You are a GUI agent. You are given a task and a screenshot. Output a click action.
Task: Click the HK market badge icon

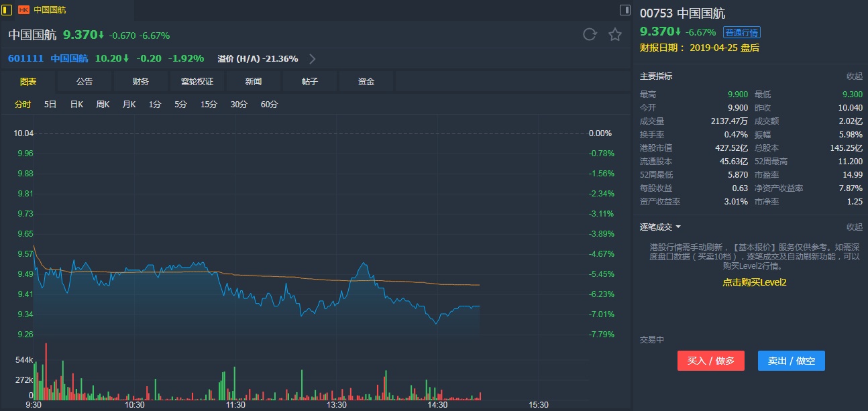[x=23, y=10]
